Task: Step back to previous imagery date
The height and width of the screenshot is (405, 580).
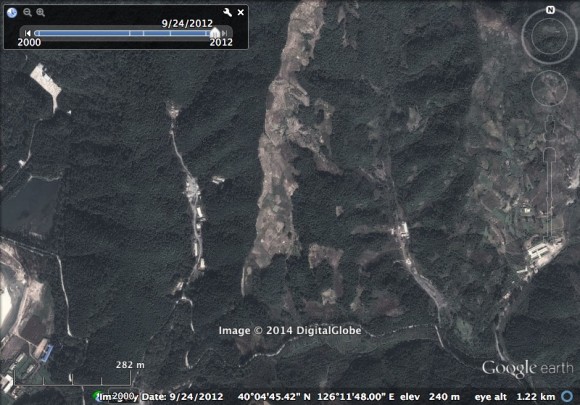Action: 27,33
